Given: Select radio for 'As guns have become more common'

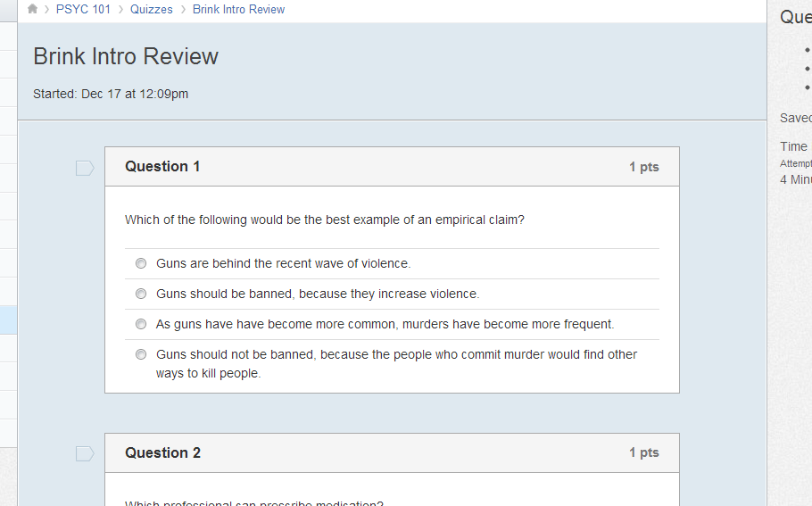Looking at the screenshot, I should pyautogui.click(x=141, y=324).
